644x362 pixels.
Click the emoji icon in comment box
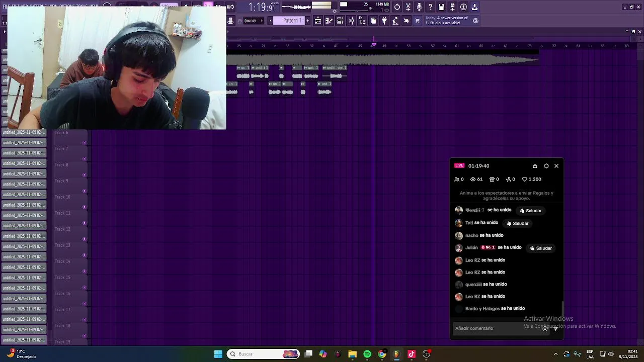pyautogui.click(x=545, y=328)
